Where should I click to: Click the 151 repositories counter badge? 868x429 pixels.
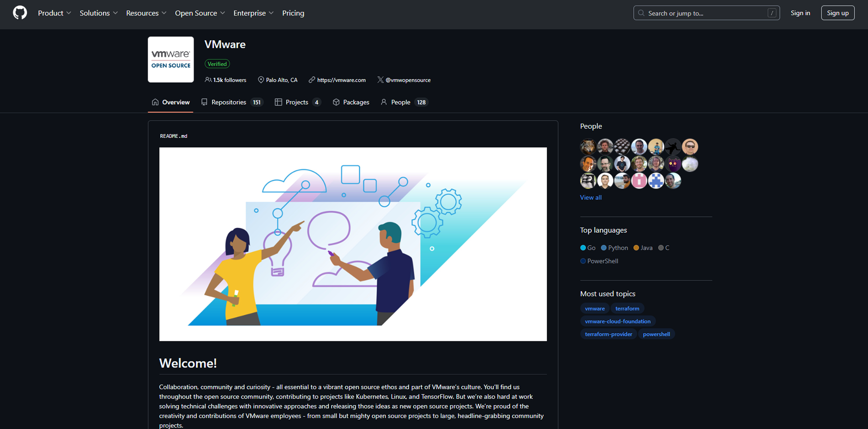(257, 102)
